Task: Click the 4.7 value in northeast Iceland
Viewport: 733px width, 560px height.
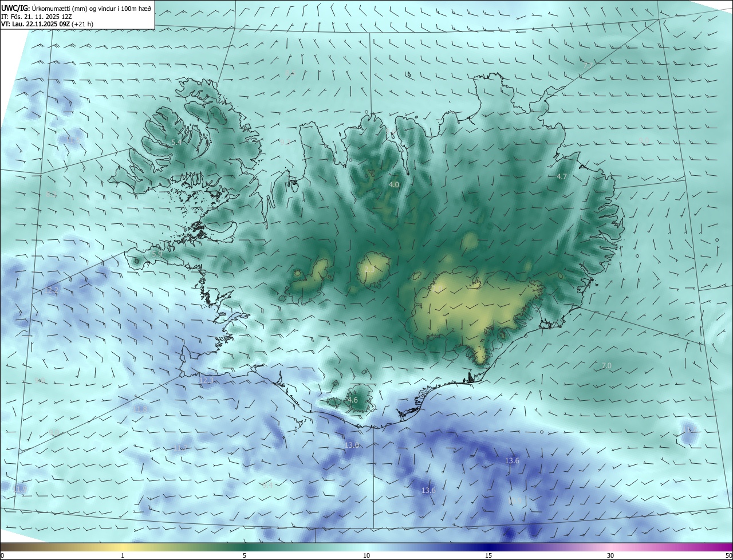Action: pos(562,176)
